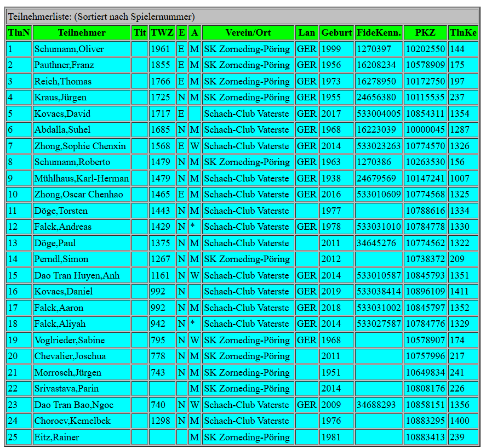This screenshot has height=448, width=486.
Task: Click the Teilnehmer column header
Action: click(82, 33)
